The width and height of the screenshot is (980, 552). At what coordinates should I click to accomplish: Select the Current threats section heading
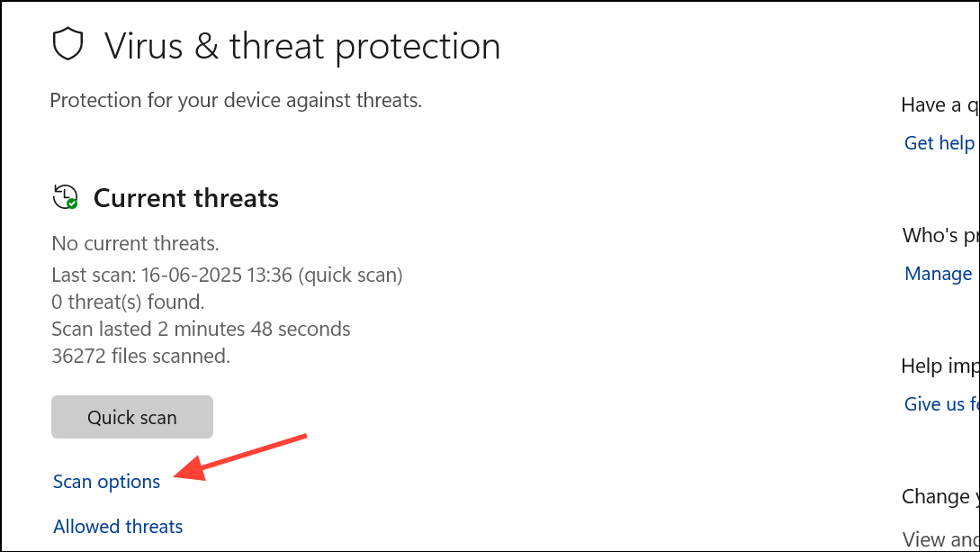click(186, 198)
